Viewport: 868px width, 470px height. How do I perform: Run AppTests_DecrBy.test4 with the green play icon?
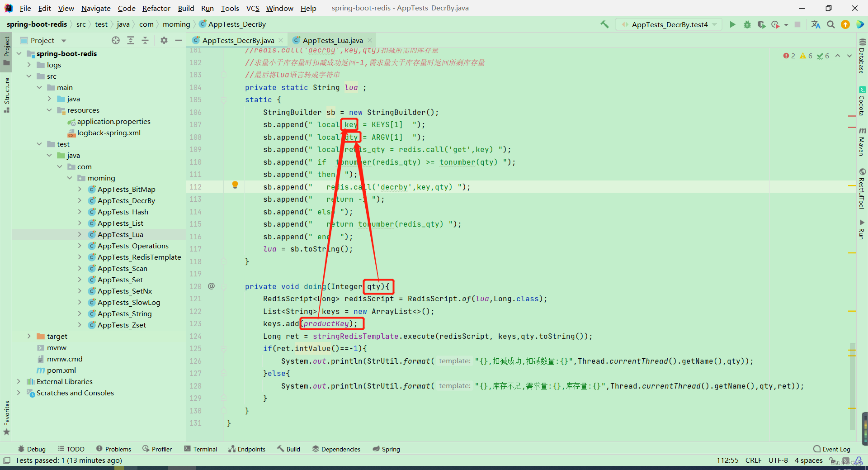coord(732,24)
